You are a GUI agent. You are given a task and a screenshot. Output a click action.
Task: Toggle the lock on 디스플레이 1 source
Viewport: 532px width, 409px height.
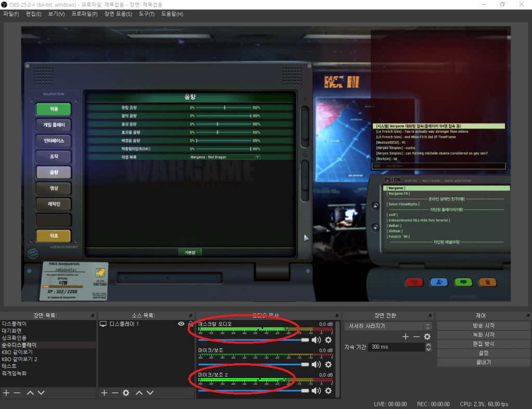(190, 324)
